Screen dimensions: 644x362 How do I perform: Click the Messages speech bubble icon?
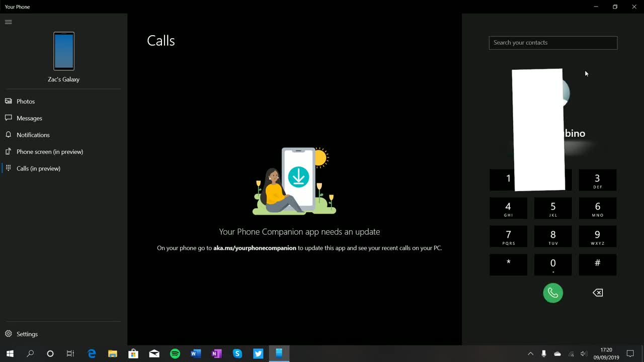(x=8, y=118)
